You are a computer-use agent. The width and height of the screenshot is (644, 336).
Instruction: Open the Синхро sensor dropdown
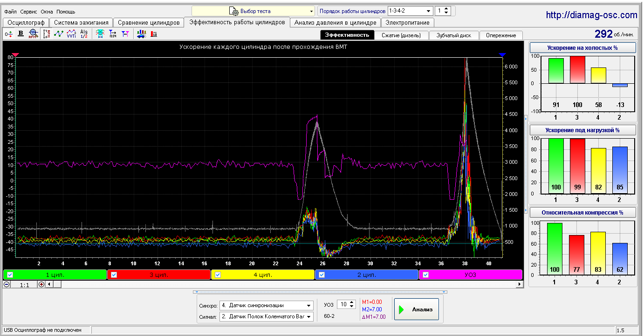pos(266,305)
